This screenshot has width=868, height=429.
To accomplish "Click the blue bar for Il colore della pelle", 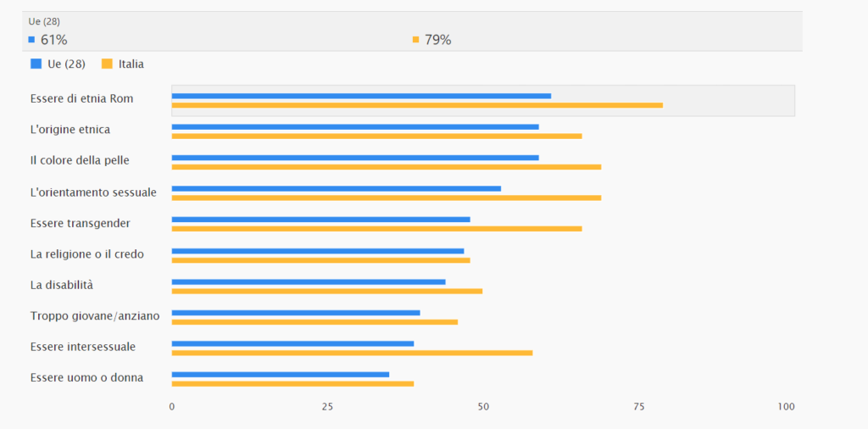I will (x=355, y=158).
